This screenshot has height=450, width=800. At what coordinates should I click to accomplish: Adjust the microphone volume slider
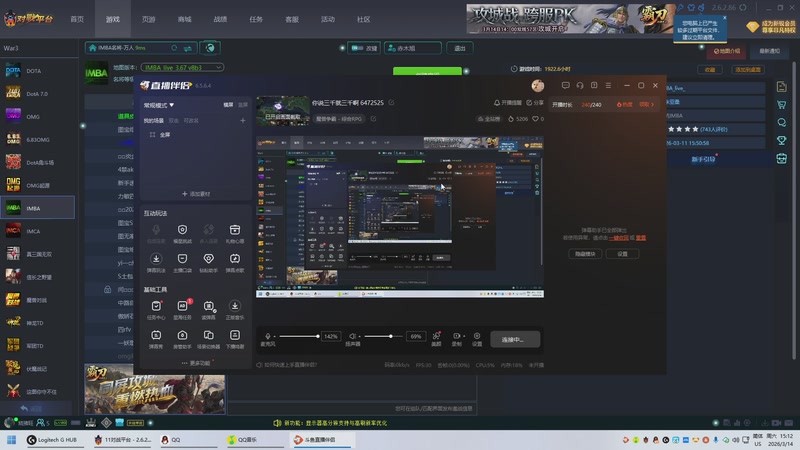298,336
